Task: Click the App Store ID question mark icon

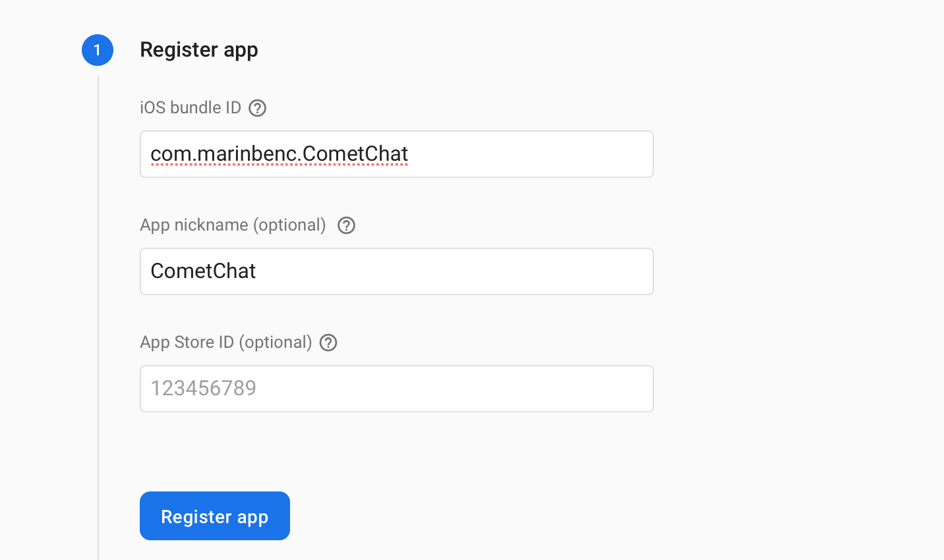Action: (x=328, y=343)
